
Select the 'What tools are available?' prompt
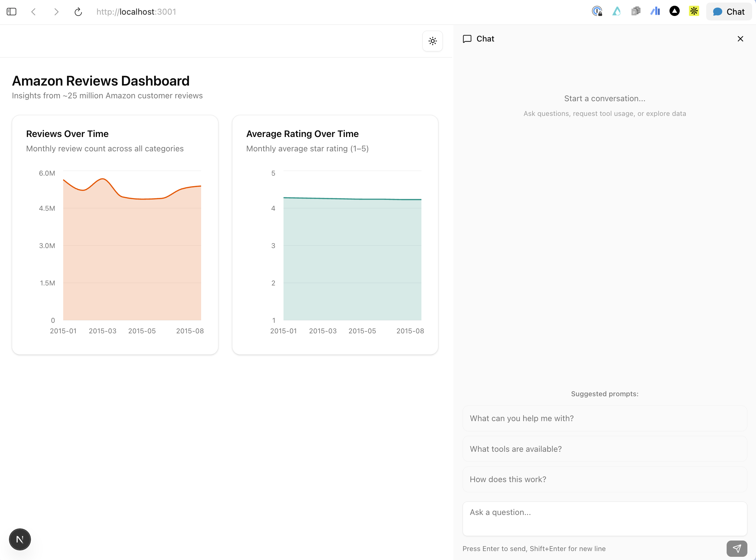pos(604,449)
